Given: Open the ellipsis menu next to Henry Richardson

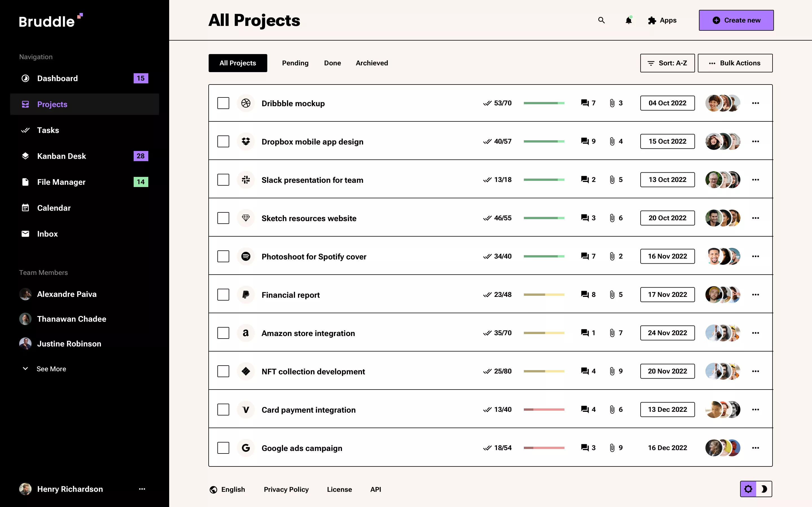Looking at the screenshot, I should [142, 489].
